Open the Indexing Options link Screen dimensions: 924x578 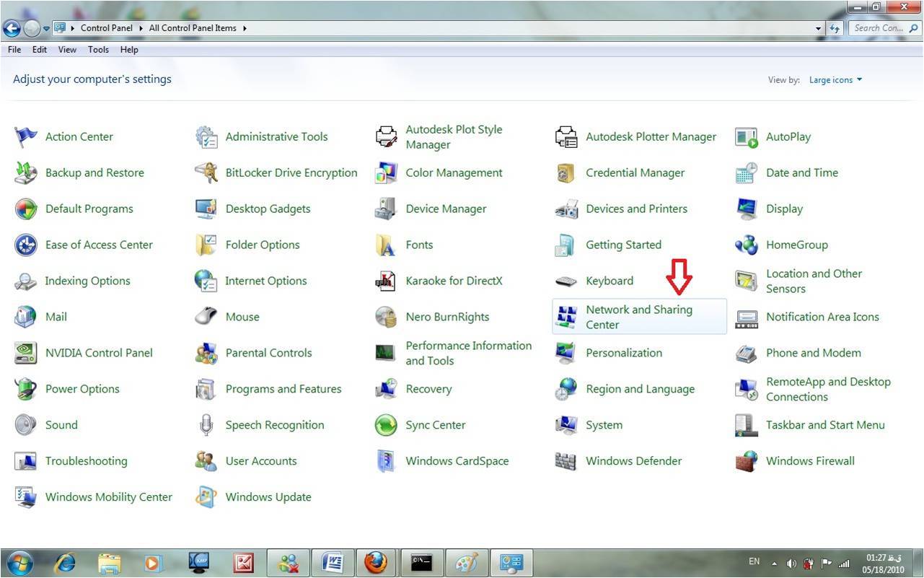point(88,281)
